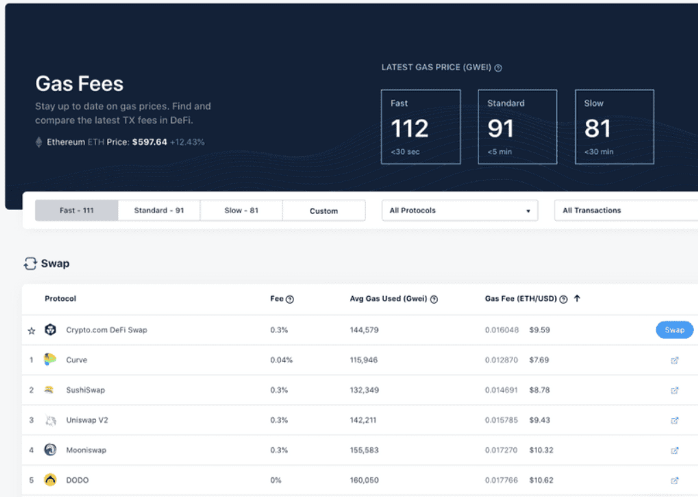Click the help icon beside Latest Gas Price
Viewport: 698px width, 497px height.
coord(498,68)
